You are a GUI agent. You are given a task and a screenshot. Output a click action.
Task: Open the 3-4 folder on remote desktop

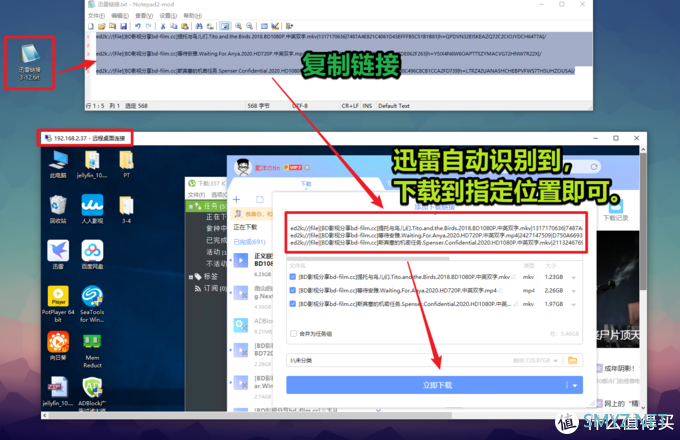126,210
